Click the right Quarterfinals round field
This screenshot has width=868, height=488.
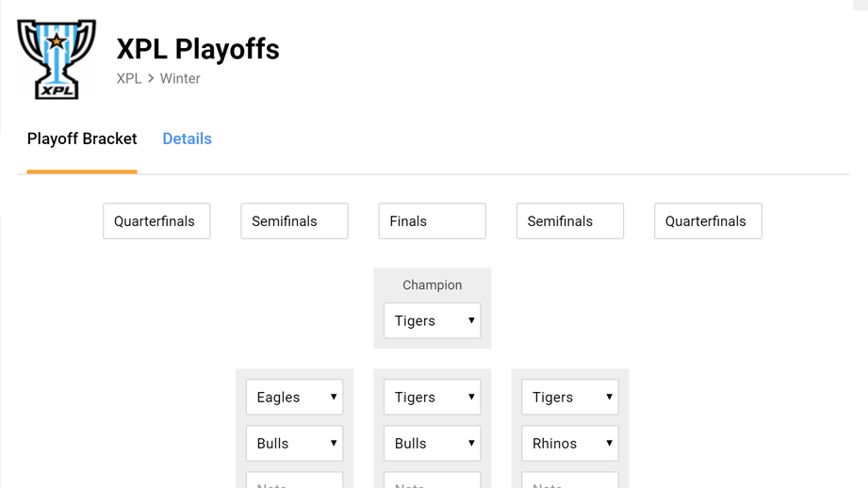click(x=708, y=221)
